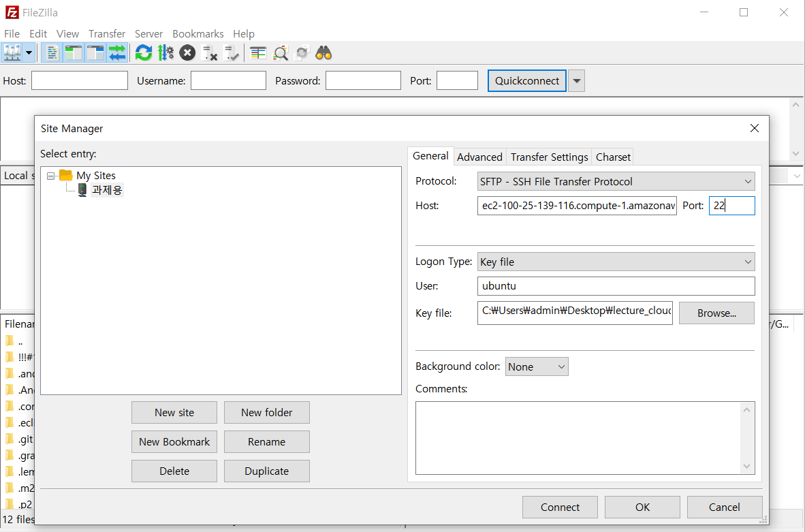This screenshot has height=532, width=805.
Task: Open the Site Manager toolbar icon
Action: [12, 53]
